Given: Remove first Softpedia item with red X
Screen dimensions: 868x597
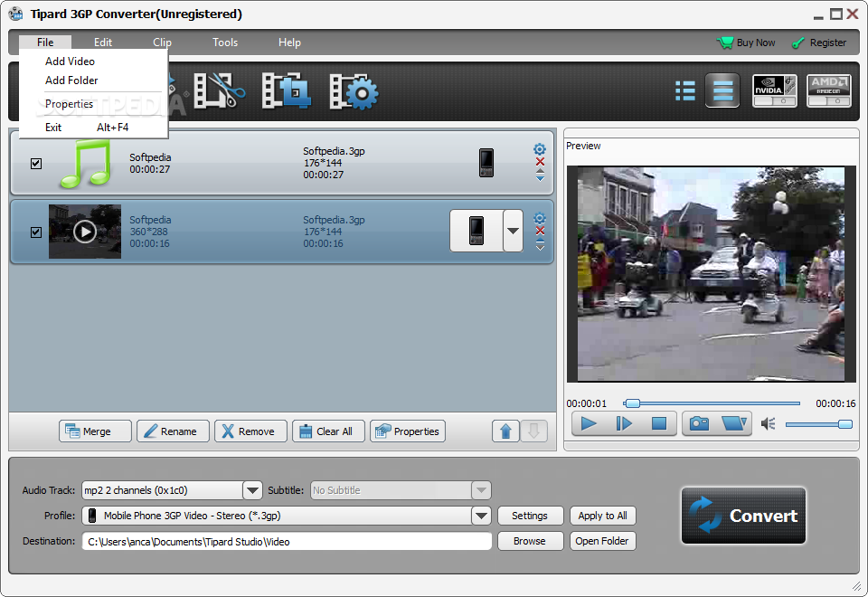Looking at the screenshot, I should click(541, 162).
